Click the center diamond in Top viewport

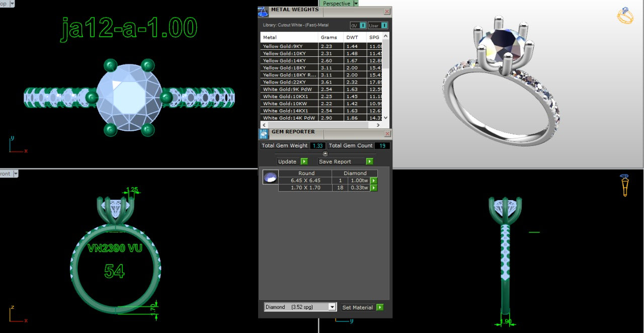(129, 98)
